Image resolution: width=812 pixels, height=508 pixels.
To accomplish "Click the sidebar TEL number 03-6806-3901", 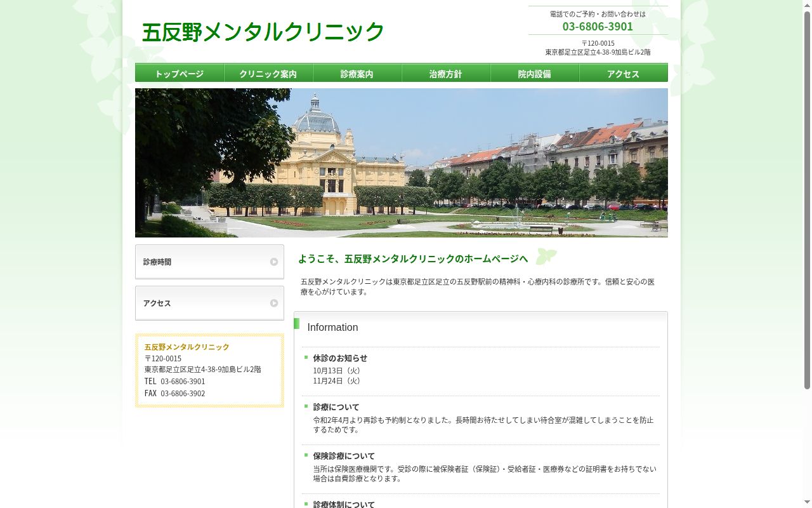I will point(183,382).
